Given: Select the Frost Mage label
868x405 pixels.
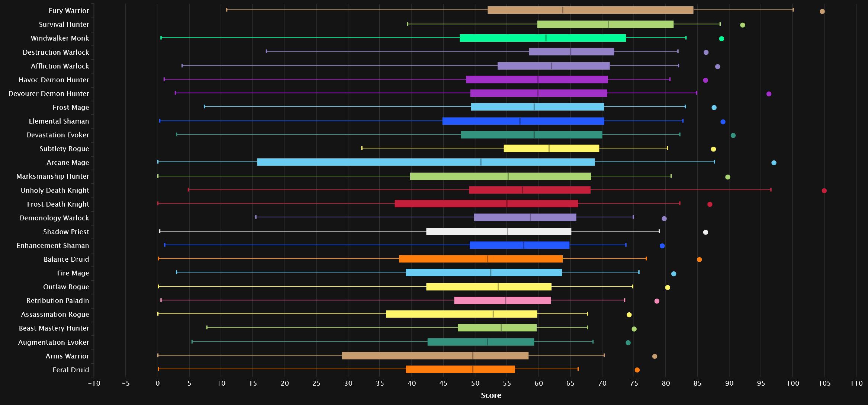Looking at the screenshot, I should 71,108.
